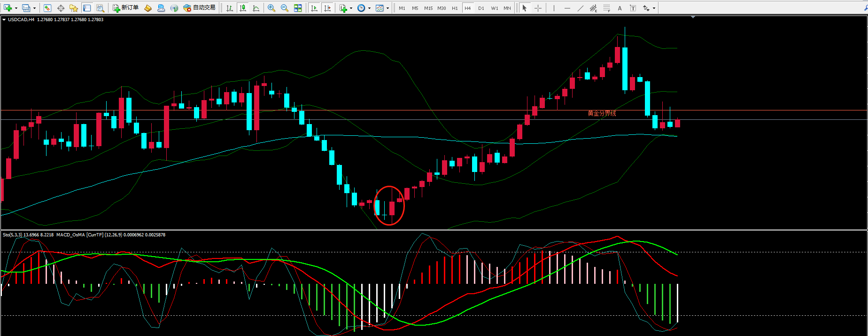This screenshot has width=868, height=336.
Task: Toggle 自动交易 (AutoTrading) on or off
Action: 199,8
